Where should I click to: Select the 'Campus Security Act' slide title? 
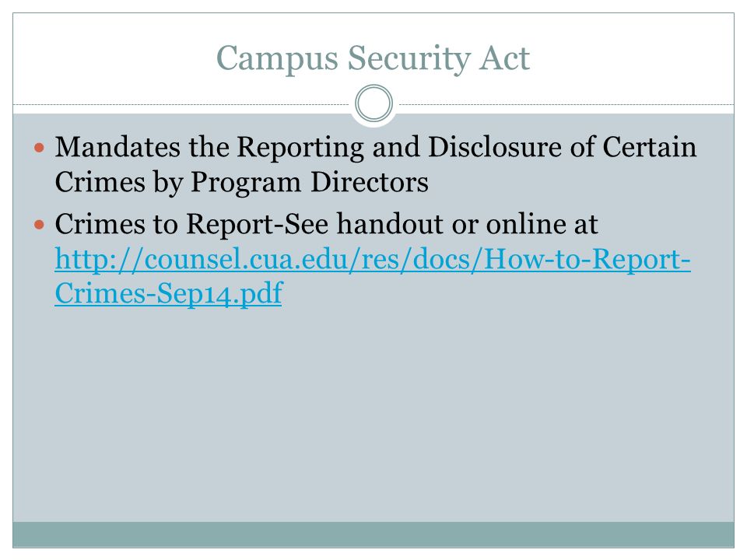point(373,58)
